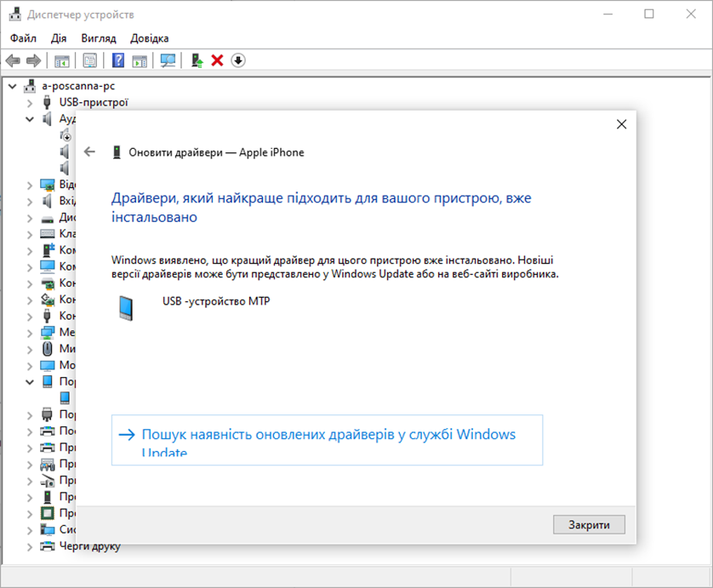Viewport: 713px width, 588px height.
Task: Select the device under the expanded portable devices node
Action: pyautogui.click(x=65, y=398)
